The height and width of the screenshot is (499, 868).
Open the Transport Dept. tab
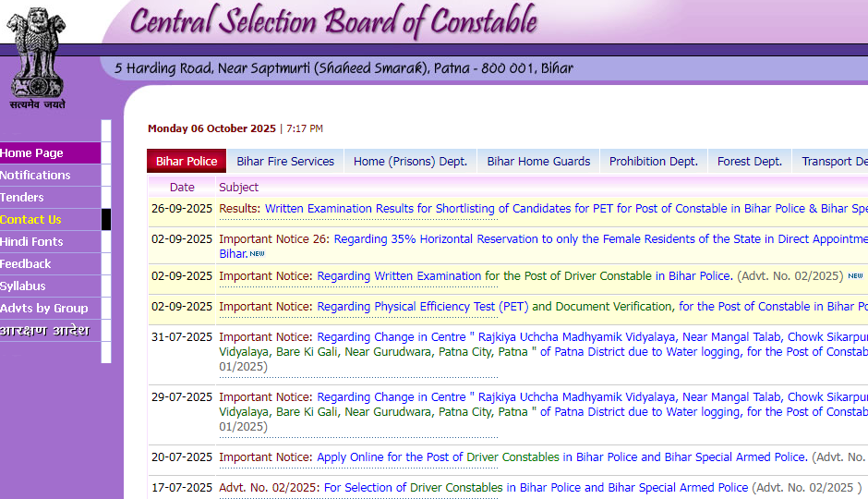click(833, 162)
